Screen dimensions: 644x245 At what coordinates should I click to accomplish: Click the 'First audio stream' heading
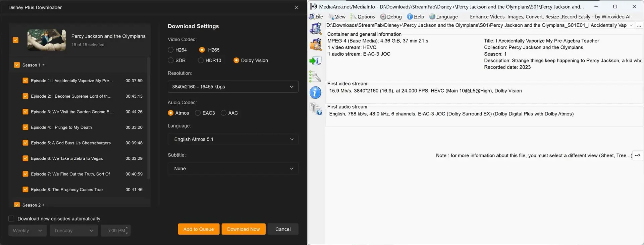tap(347, 107)
